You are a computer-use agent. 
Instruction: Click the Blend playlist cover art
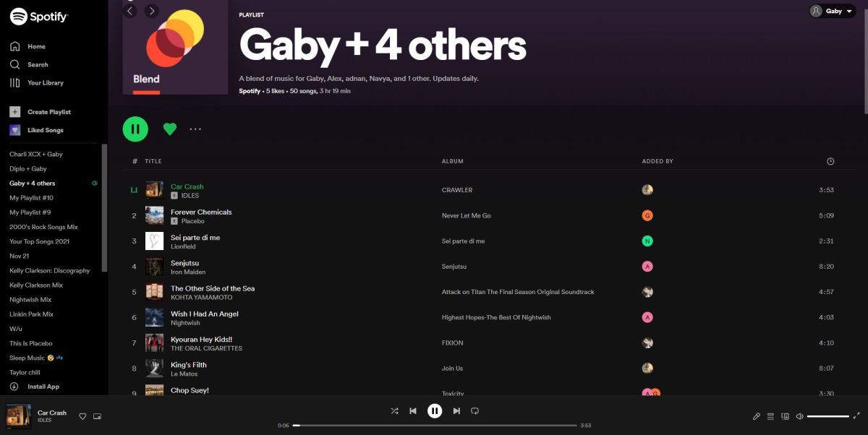[x=174, y=47]
